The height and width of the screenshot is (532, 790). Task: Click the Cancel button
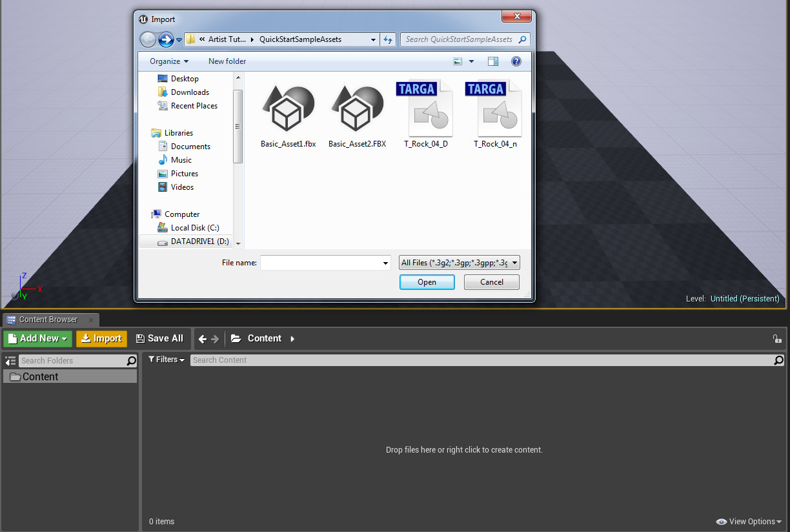click(492, 282)
